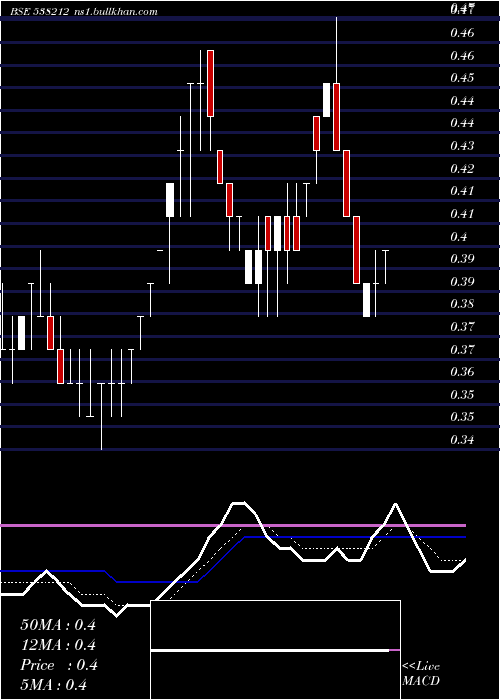The width and height of the screenshot is (500, 700).
Task: Click the 0.38 price axis label
Action: coord(462,304)
